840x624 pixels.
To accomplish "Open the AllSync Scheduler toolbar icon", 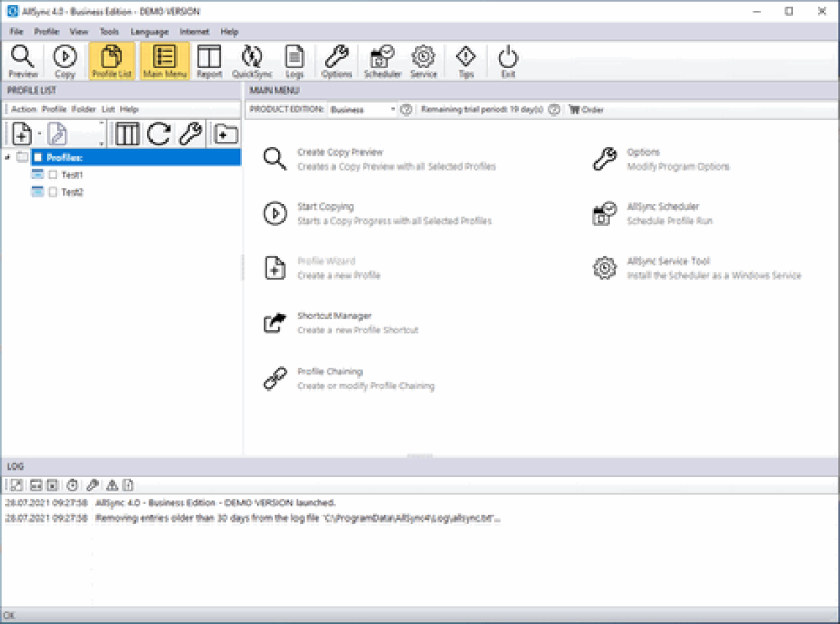I will 382,59.
